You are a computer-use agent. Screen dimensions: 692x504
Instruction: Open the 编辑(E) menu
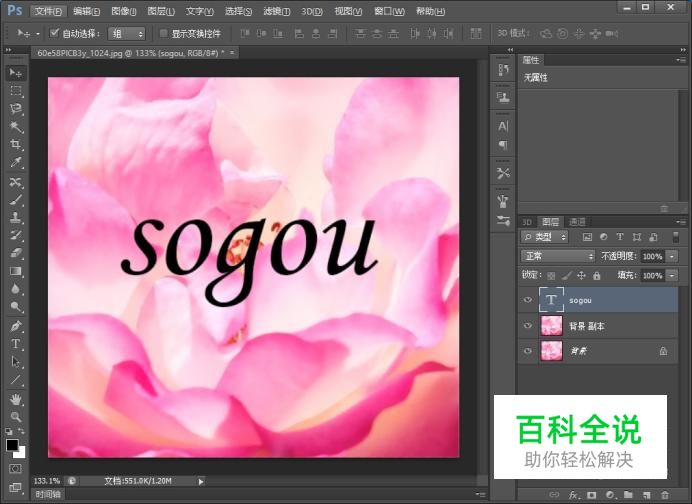coord(86,11)
